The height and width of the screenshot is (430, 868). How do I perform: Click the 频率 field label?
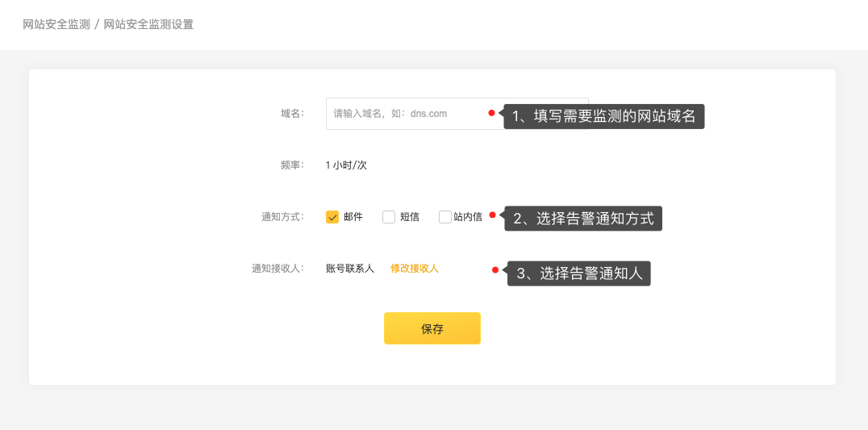click(292, 165)
